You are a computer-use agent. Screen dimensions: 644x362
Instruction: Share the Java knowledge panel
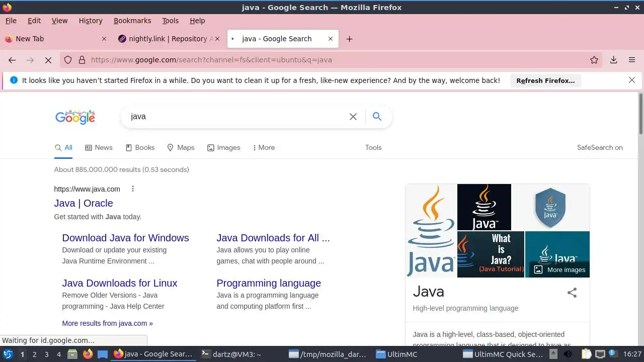pyautogui.click(x=572, y=293)
